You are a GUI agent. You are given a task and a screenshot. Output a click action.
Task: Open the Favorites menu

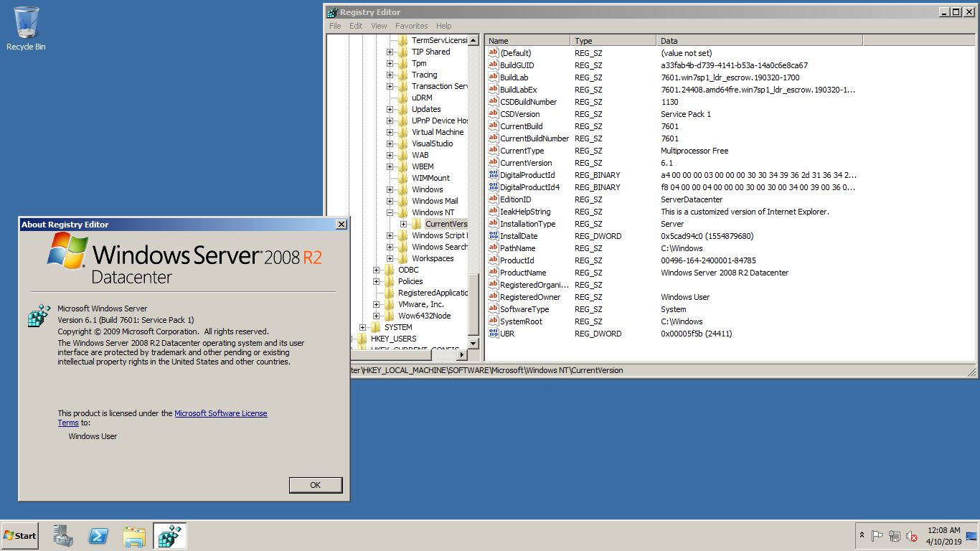[x=411, y=26]
